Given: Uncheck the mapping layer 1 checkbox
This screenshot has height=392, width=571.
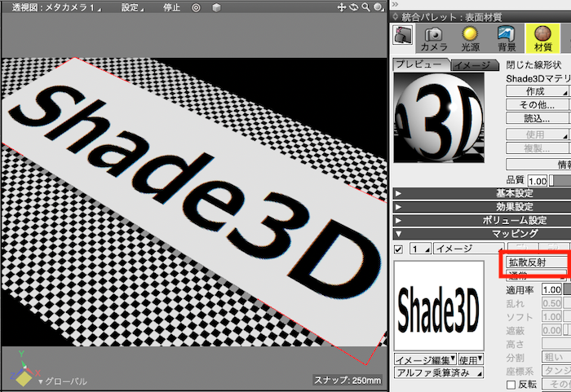Looking at the screenshot, I should [399, 249].
